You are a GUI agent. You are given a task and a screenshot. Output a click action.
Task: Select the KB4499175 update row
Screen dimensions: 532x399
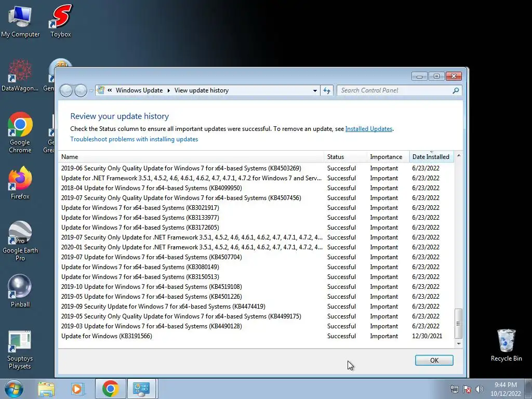click(x=256, y=316)
